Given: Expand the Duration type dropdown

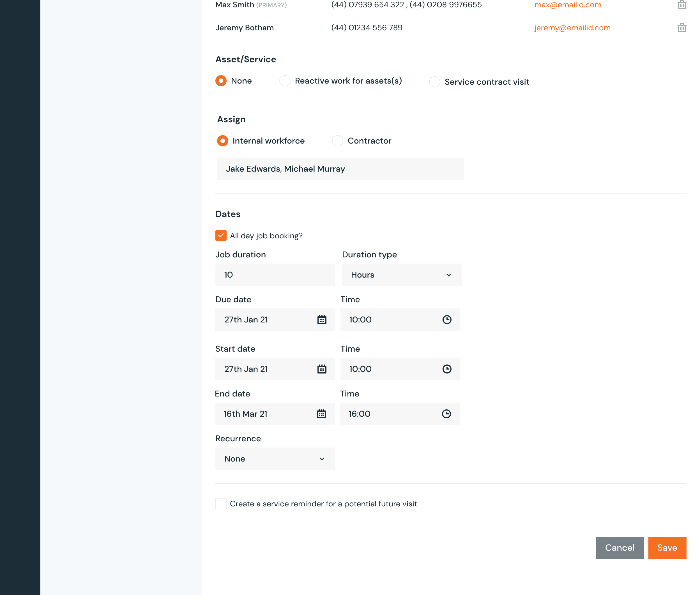Looking at the screenshot, I should pos(401,275).
